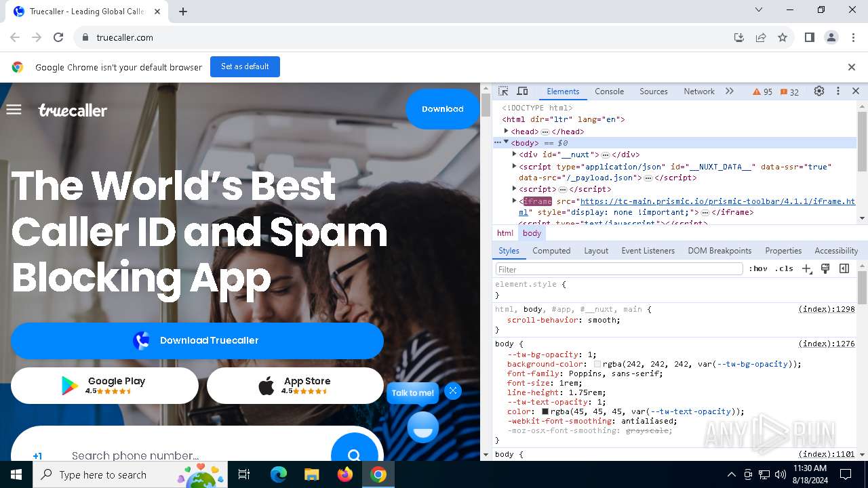Open the chatbot avatar icon

(423, 428)
